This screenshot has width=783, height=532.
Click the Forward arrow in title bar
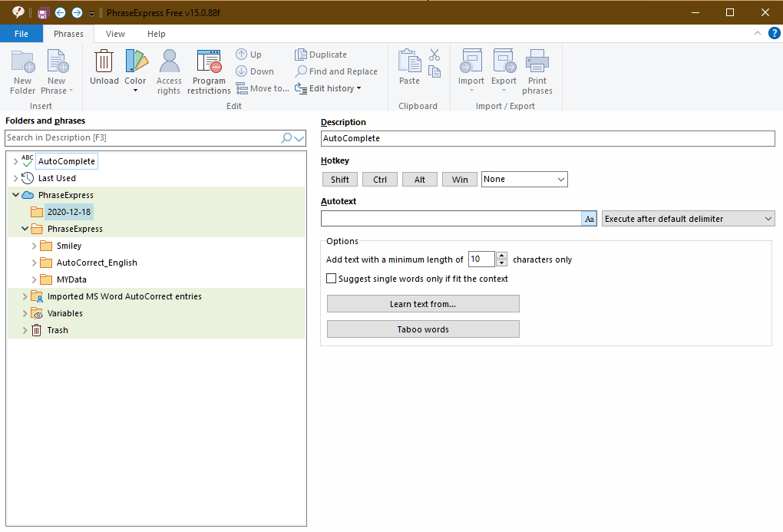(77, 13)
